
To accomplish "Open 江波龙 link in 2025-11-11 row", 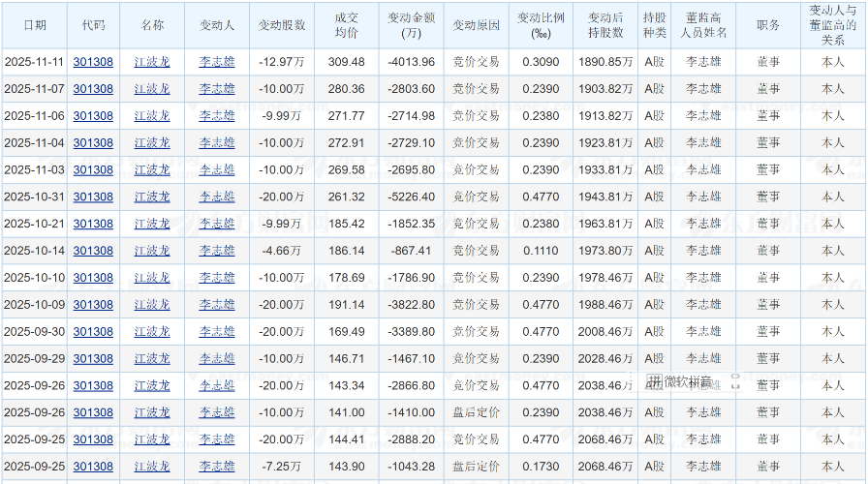I will point(152,62).
